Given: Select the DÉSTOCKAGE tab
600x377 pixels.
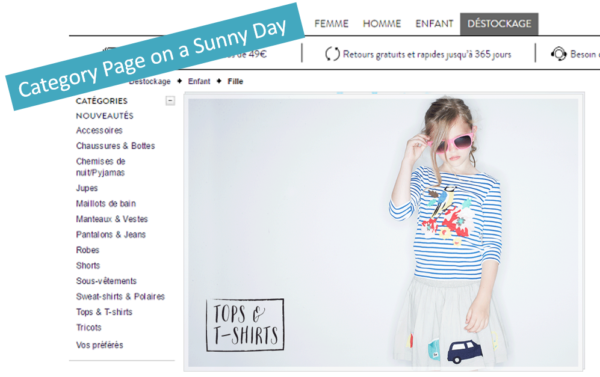Looking at the screenshot, I should pos(499,24).
